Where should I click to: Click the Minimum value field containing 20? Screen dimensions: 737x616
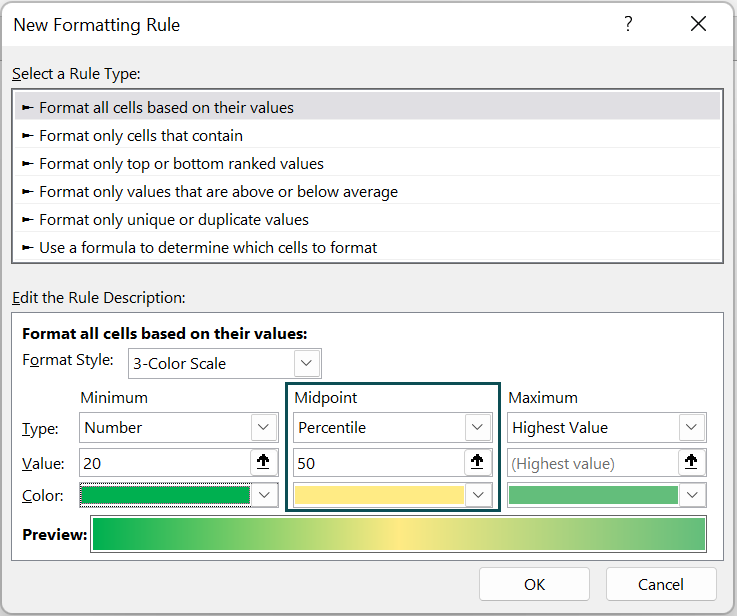coord(165,463)
